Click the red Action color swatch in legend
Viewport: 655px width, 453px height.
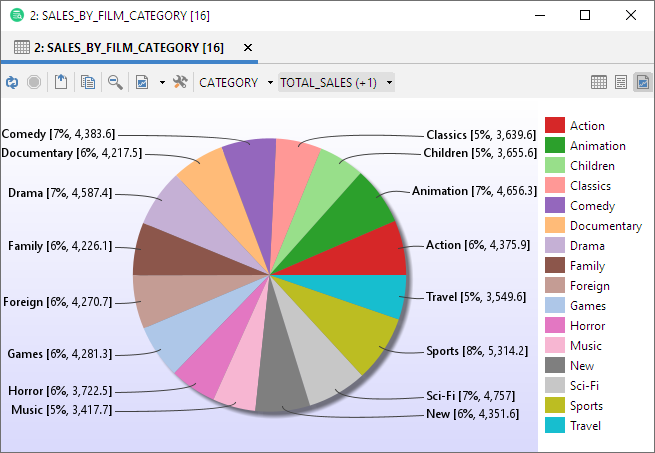[x=555, y=126]
